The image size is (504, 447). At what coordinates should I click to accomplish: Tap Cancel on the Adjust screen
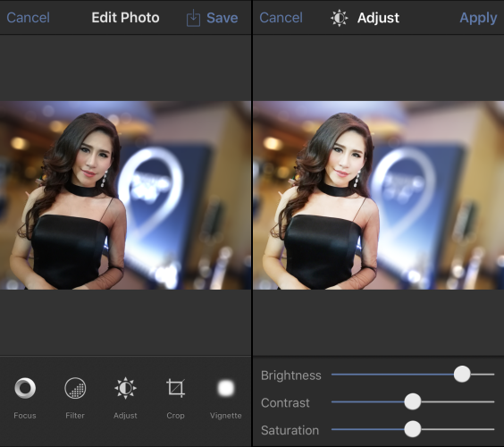[281, 18]
